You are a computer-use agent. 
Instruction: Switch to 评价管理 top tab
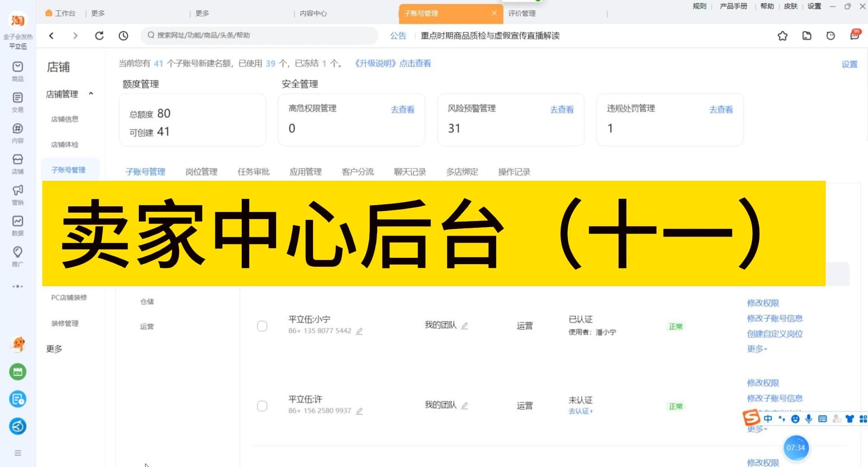[x=522, y=13]
